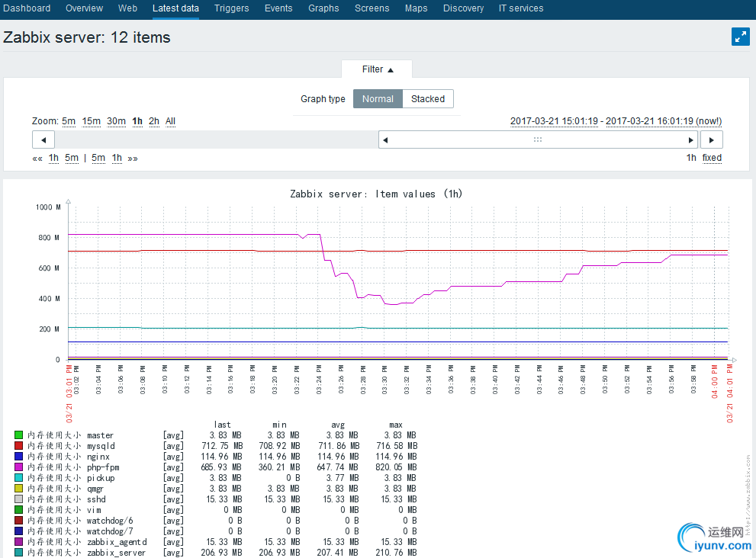Viewport: 756px width, 558px height.
Task: Move forward 1h with navigation link
Action: (117, 158)
